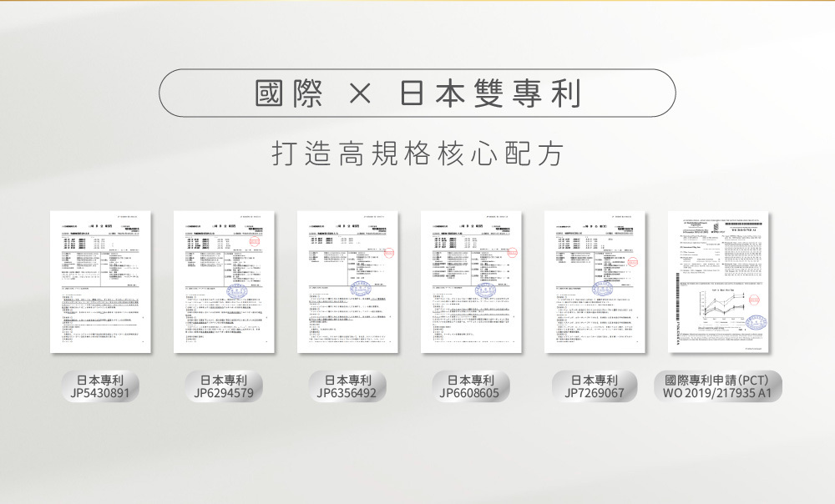This screenshot has height=504, width=835.
Task: Click the 日本專利 JP7269067 label
Action: tap(595, 386)
